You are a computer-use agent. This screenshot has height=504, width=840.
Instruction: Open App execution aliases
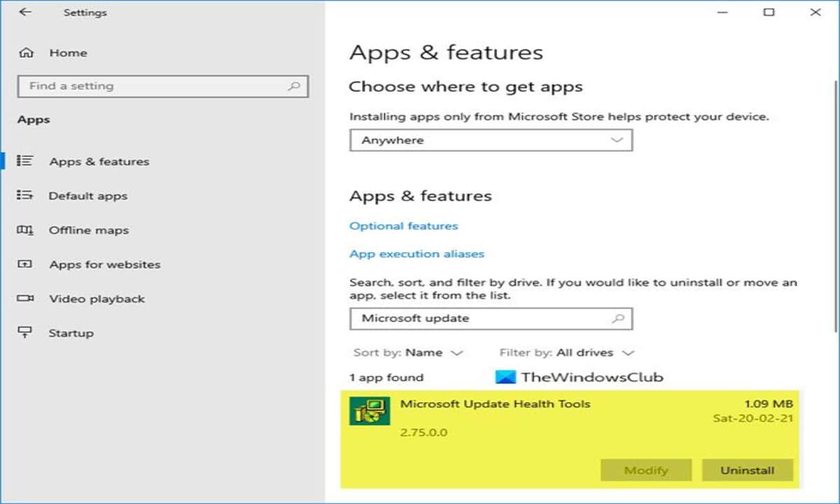pyautogui.click(x=416, y=253)
